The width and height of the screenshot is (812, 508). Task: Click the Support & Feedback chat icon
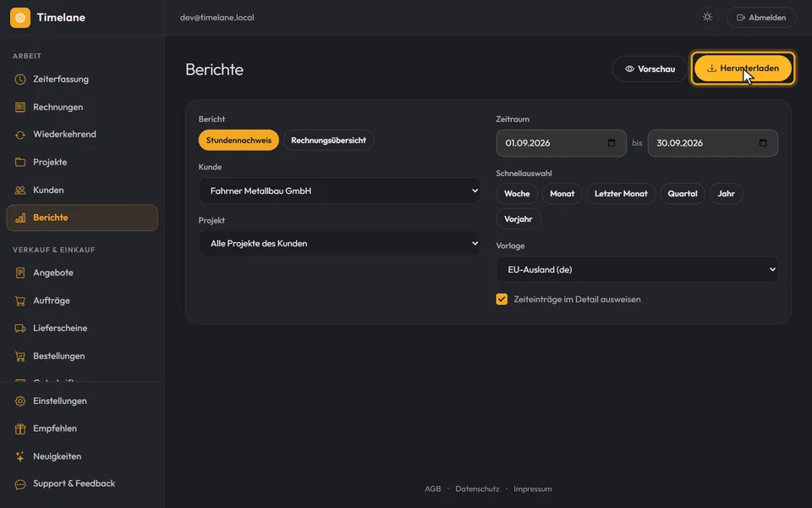point(20,484)
